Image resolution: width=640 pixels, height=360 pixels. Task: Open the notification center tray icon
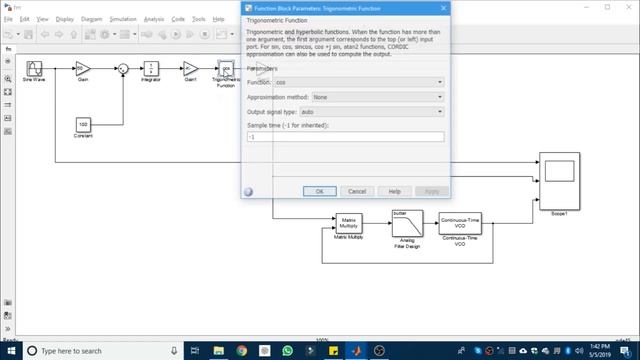pos(625,351)
